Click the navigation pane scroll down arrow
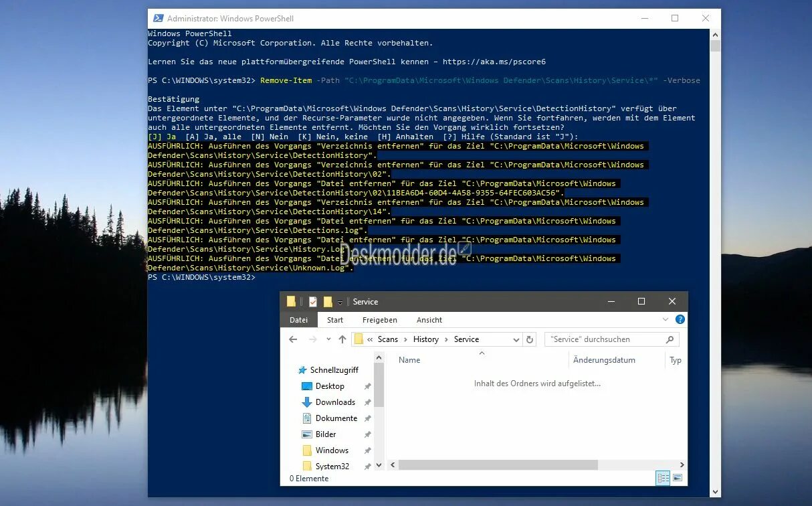 click(379, 465)
